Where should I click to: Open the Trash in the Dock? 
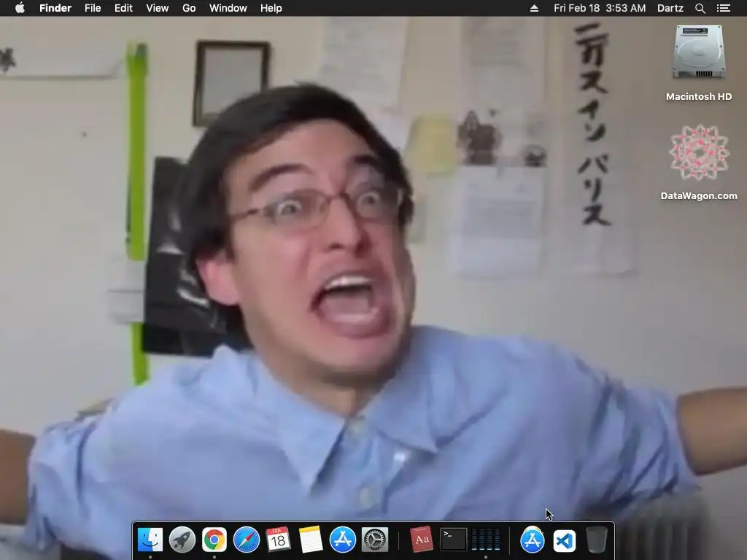pyautogui.click(x=597, y=540)
